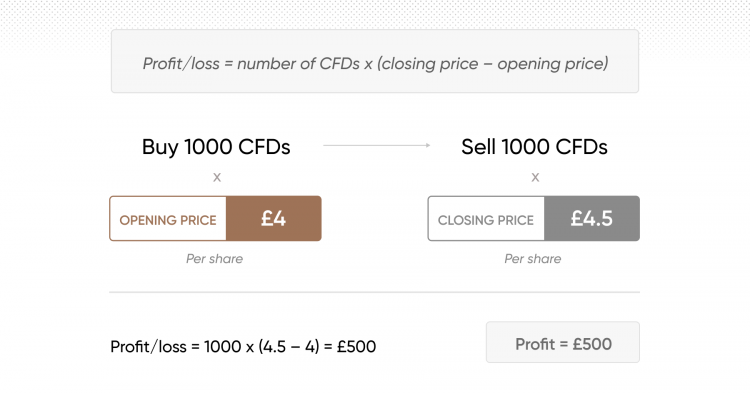750x393 pixels.
Task: Click the gray £4.5 price block
Action: pyautogui.click(x=592, y=218)
